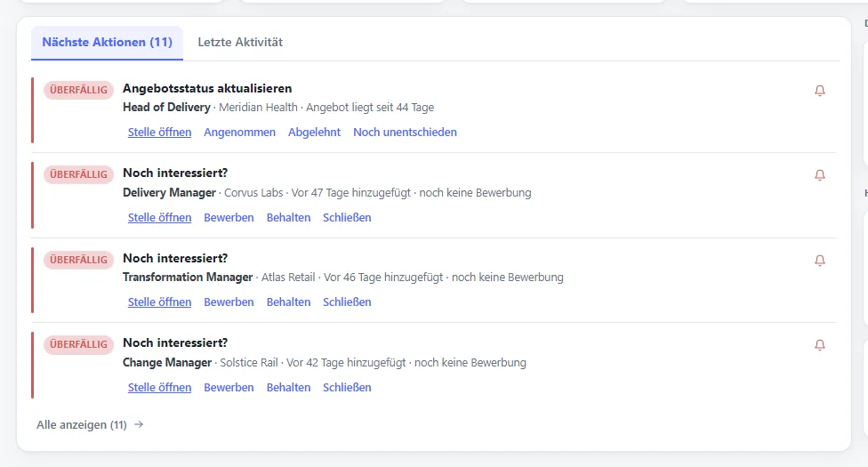The height and width of the screenshot is (467, 868).
Task: Click the Corvus Labs company name
Action: tap(253, 193)
